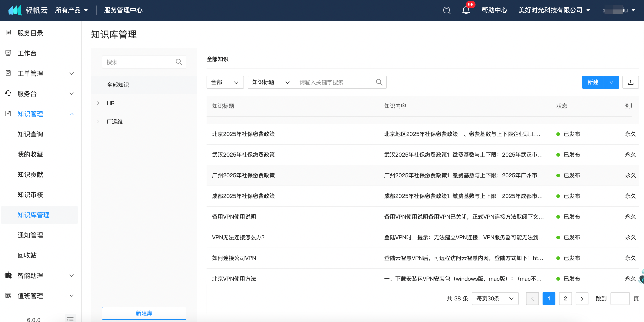Go to next page arrow
This screenshot has width=644, height=322.
tap(582, 298)
